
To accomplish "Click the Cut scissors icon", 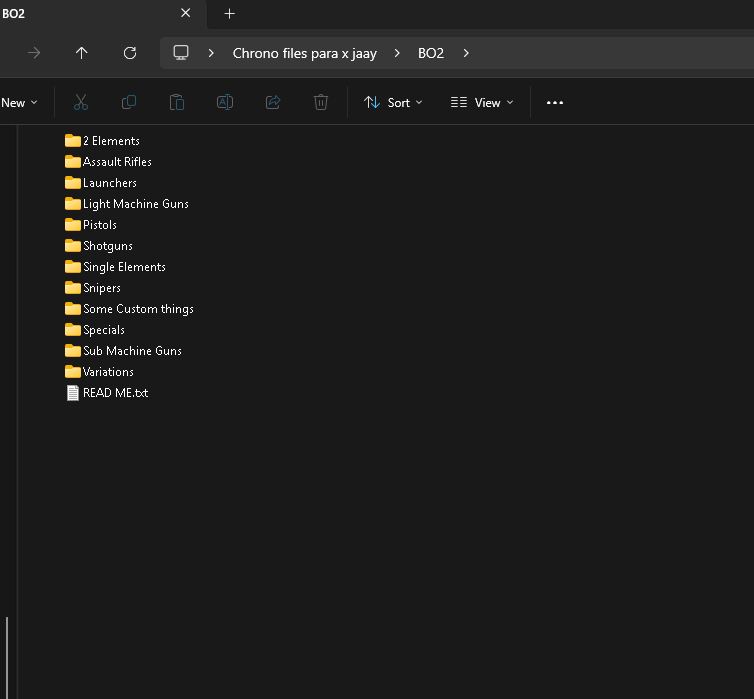I will 81,102.
